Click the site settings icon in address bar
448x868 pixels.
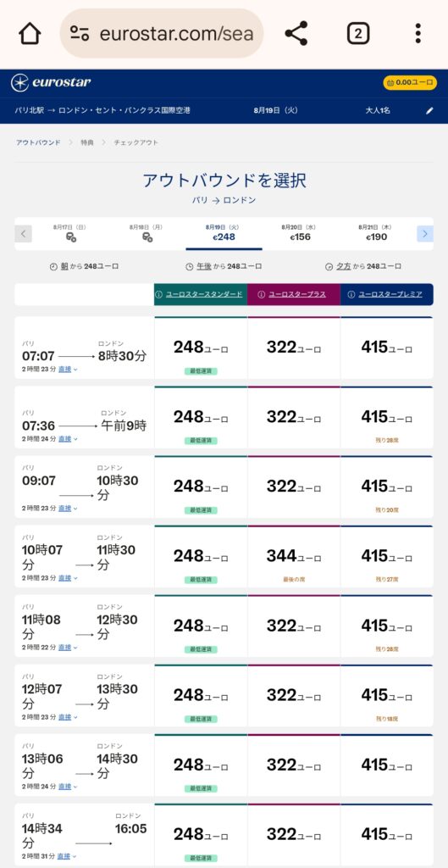(80, 34)
